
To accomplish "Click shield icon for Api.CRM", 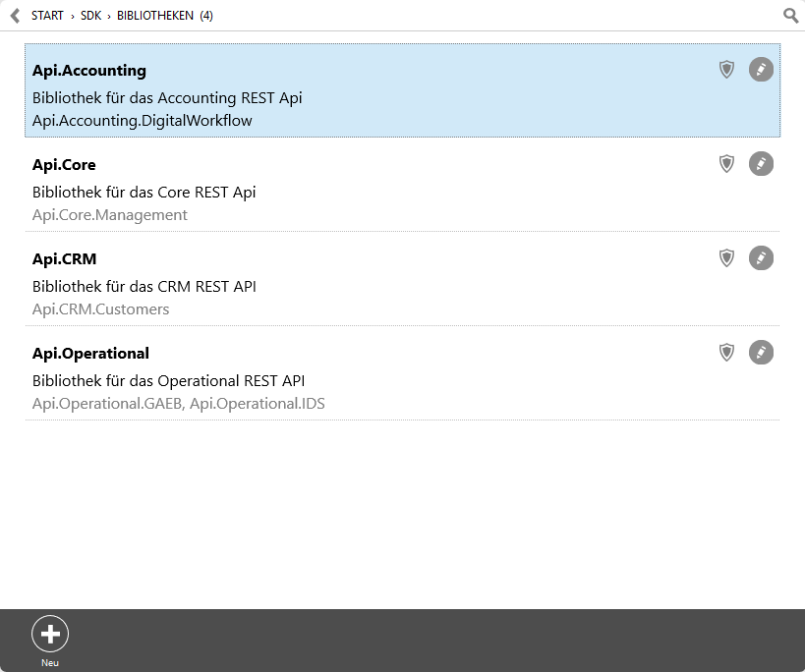I will coord(726,258).
